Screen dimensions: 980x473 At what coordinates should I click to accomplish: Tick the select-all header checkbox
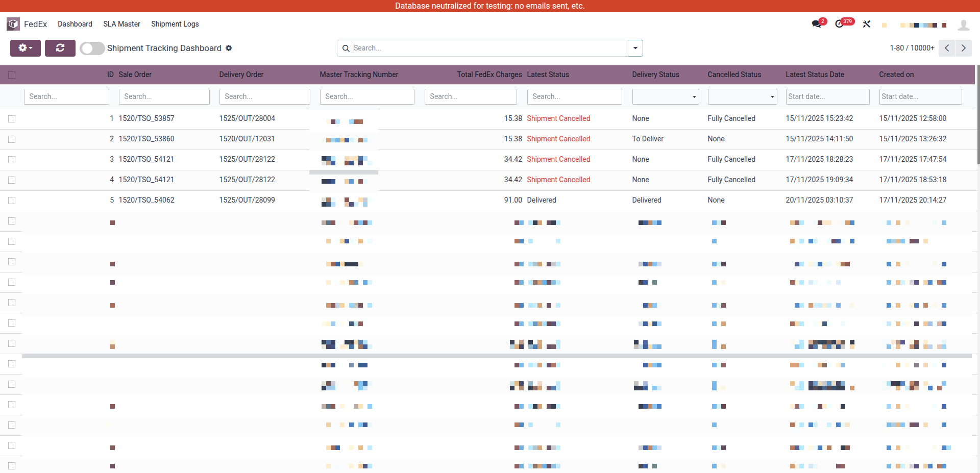pyautogui.click(x=12, y=75)
